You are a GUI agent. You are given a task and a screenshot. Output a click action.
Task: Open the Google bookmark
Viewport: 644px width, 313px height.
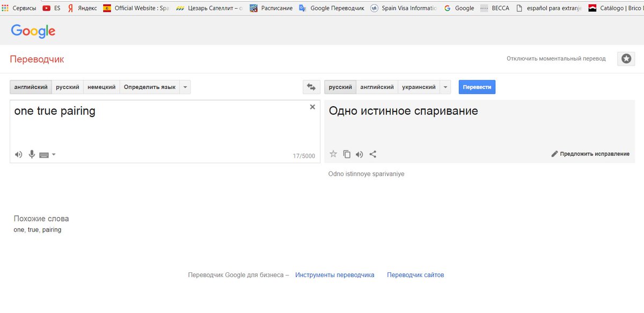tap(459, 8)
